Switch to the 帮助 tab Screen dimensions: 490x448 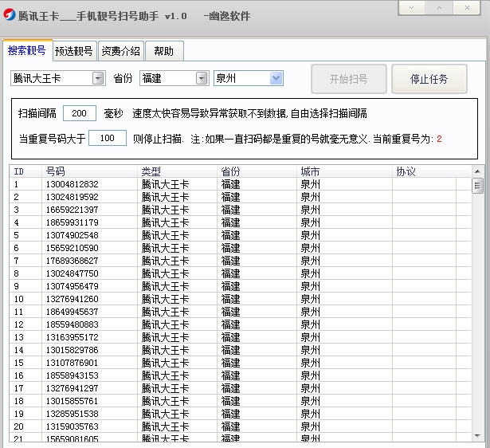click(x=163, y=52)
